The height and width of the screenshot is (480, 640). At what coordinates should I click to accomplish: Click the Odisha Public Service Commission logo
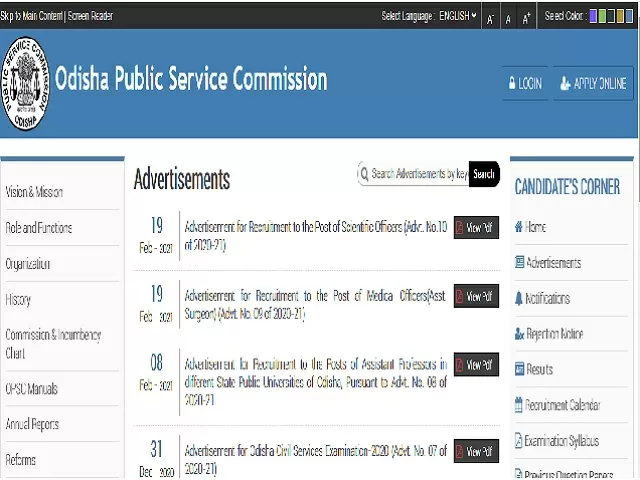(25, 84)
